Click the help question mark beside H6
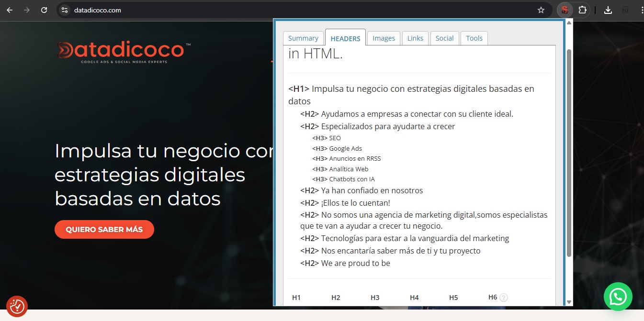 pyautogui.click(x=503, y=298)
